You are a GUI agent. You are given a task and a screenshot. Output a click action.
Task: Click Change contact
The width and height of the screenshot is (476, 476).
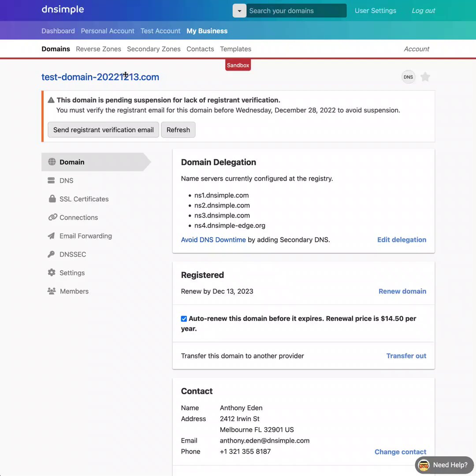(400, 452)
